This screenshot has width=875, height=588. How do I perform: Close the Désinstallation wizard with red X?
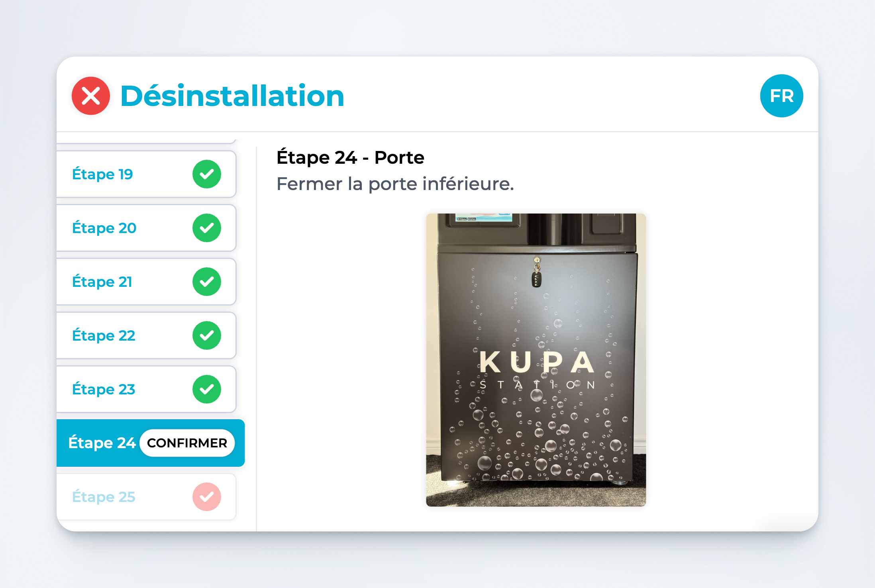click(91, 96)
